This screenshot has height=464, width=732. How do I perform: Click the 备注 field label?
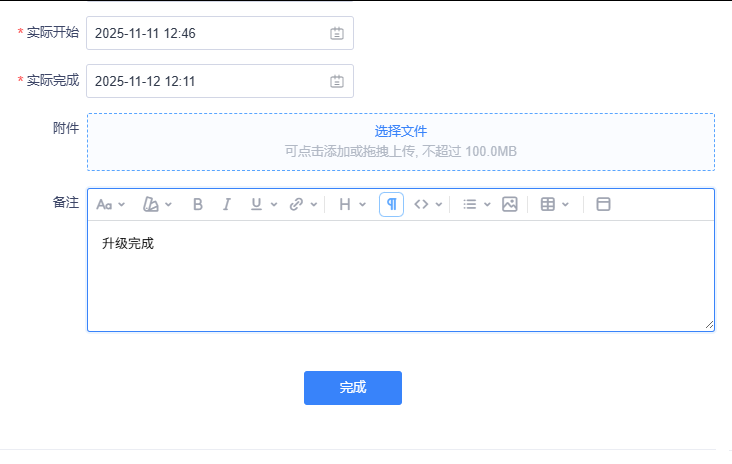click(x=66, y=203)
